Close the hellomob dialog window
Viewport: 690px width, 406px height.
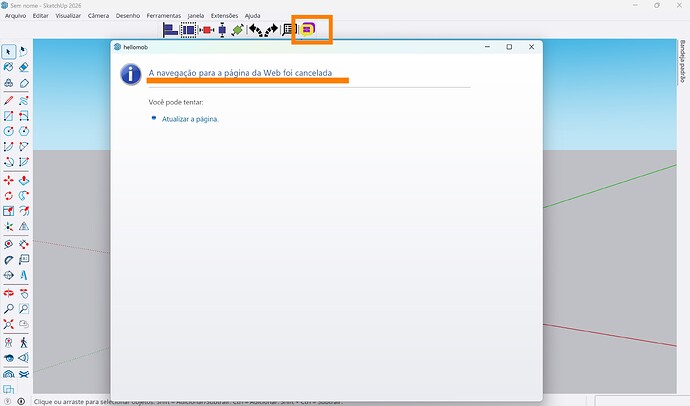532,47
